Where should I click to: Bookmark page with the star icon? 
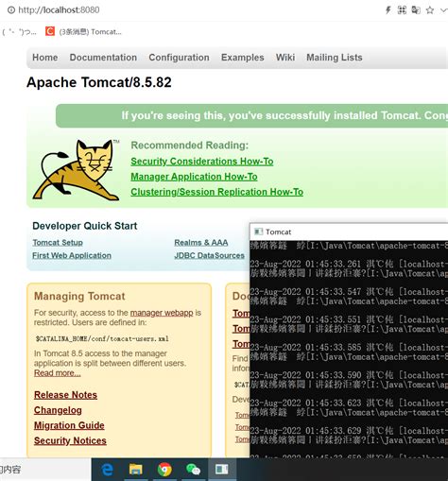coord(430,10)
